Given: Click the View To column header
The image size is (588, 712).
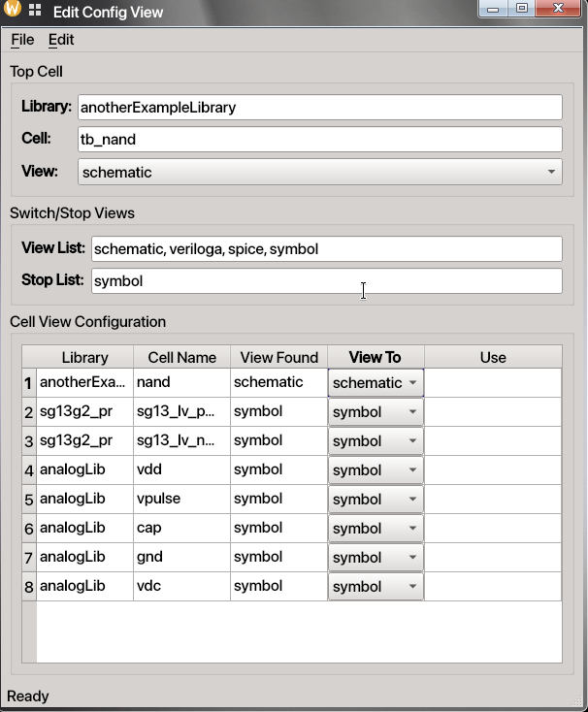Looking at the screenshot, I should [x=376, y=357].
